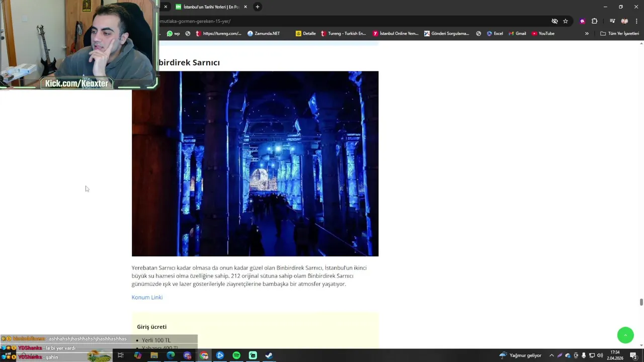The width and height of the screenshot is (644, 362).
Task: Open the media control playlist icon
Action: coord(612,21)
